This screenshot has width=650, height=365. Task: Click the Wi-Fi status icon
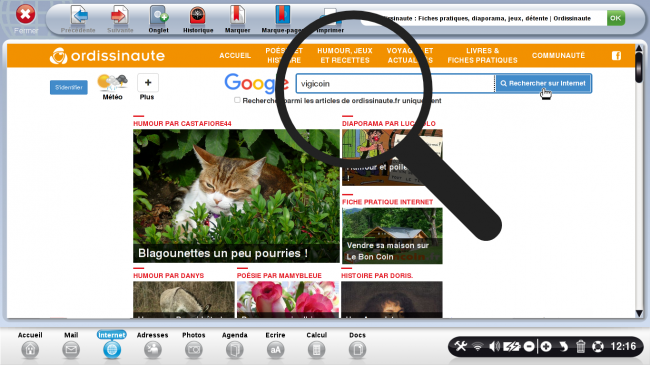[478, 346]
